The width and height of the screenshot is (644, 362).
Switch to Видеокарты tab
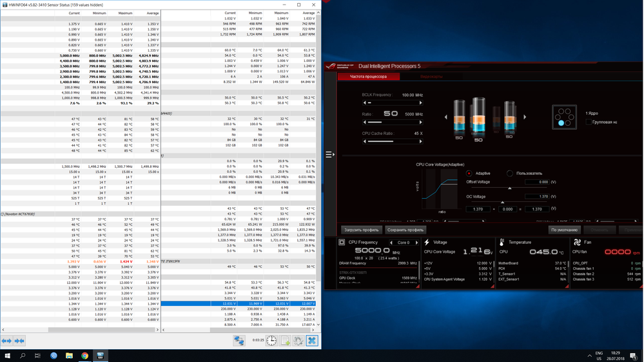pos(431,76)
